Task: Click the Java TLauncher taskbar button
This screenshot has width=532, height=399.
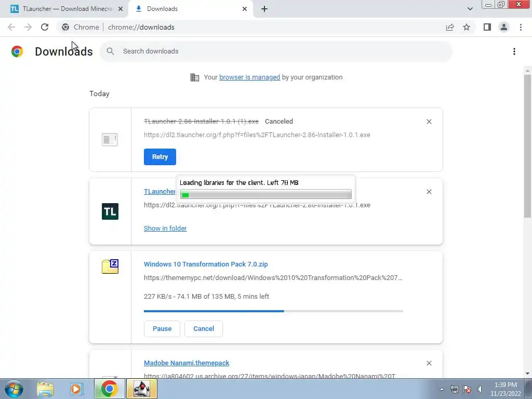Action: (x=142, y=389)
